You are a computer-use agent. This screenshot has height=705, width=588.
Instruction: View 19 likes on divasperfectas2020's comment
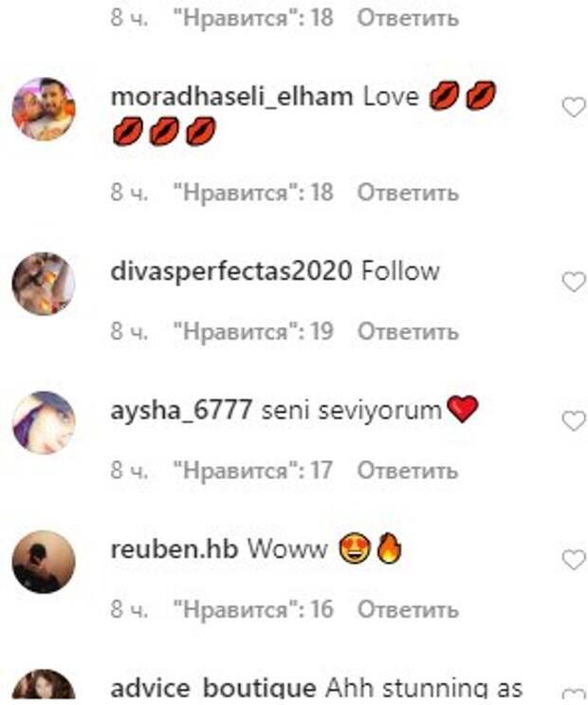253,332
